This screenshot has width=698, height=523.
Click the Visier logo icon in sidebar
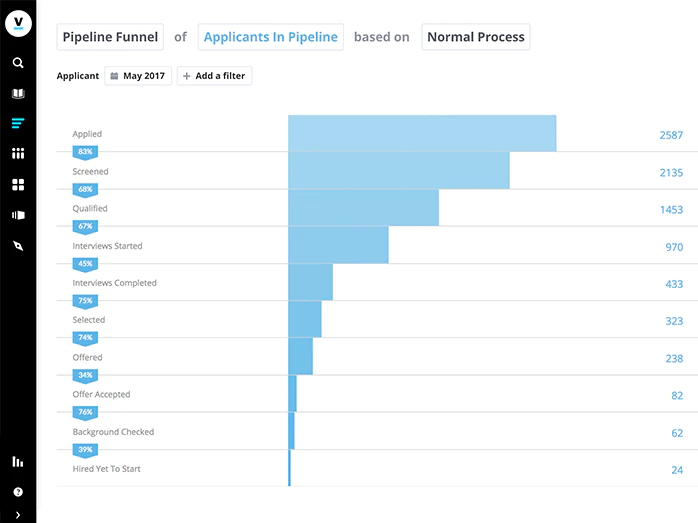pos(18,23)
